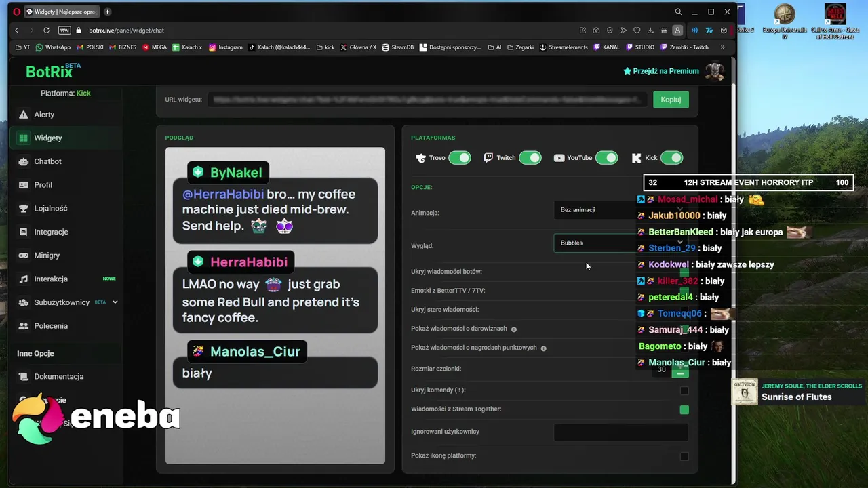Open the Dostępni sponsorzy bookmark
868x488 pixels.
pyautogui.click(x=450, y=47)
